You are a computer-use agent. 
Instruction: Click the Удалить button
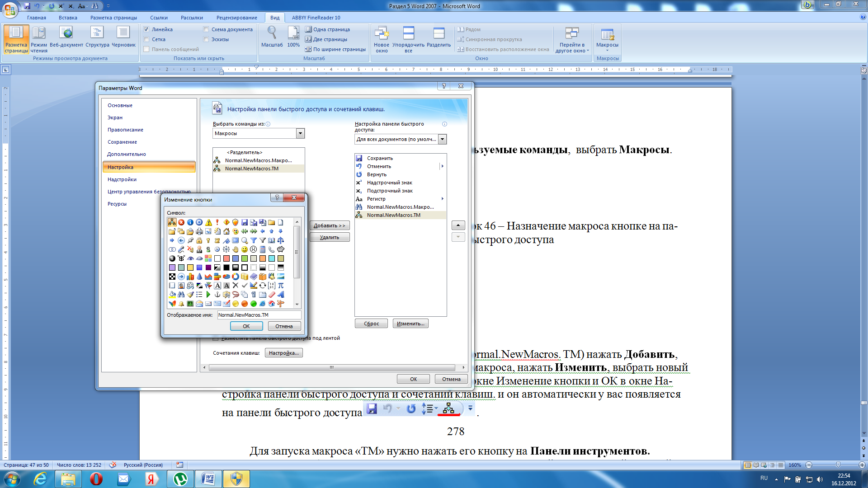tap(330, 237)
